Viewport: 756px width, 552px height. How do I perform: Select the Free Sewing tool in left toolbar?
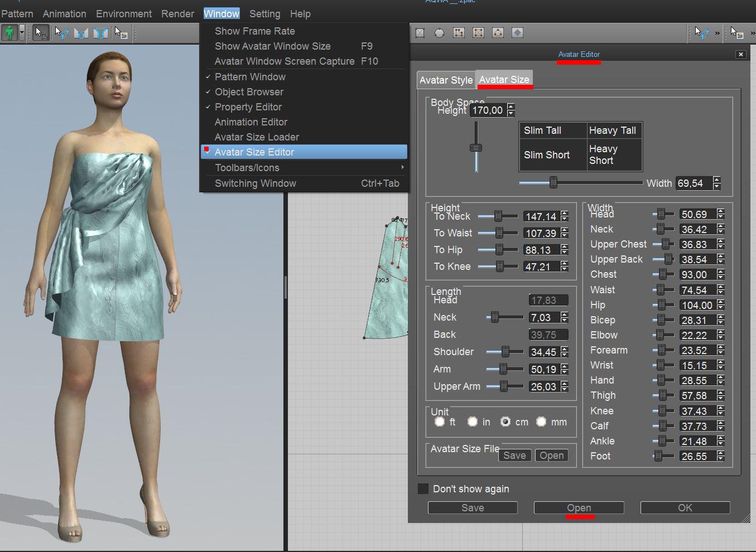click(101, 33)
